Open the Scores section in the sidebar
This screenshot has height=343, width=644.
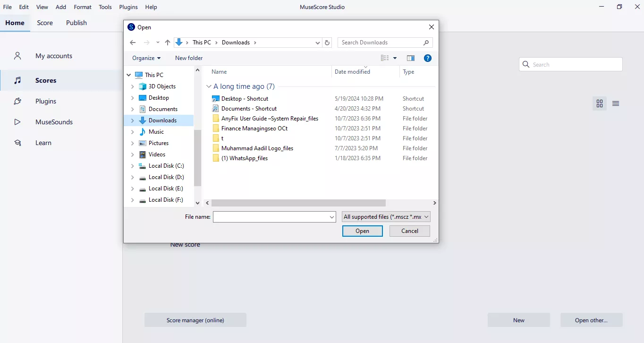coord(46,80)
